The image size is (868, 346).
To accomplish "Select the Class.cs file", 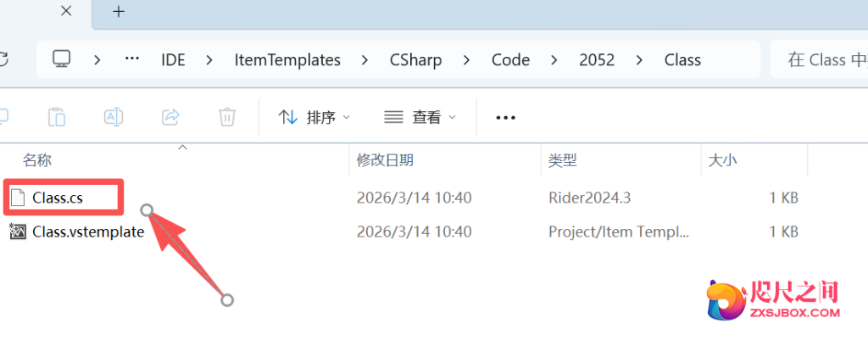I will click(x=57, y=198).
